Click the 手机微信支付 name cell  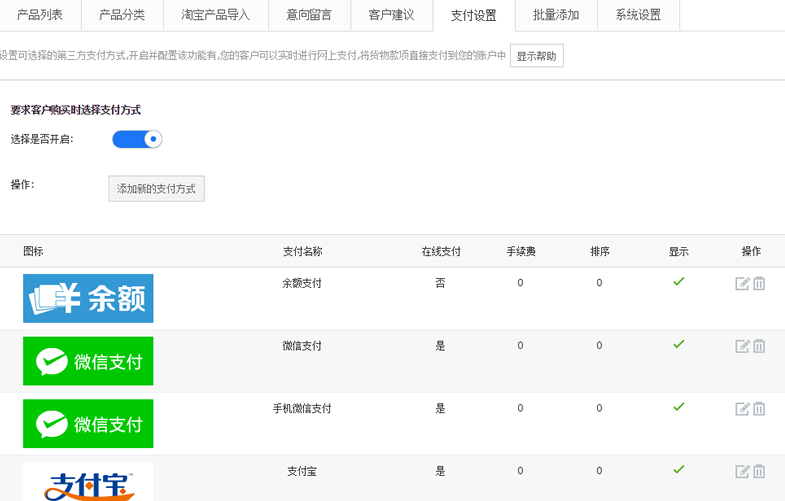302,408
